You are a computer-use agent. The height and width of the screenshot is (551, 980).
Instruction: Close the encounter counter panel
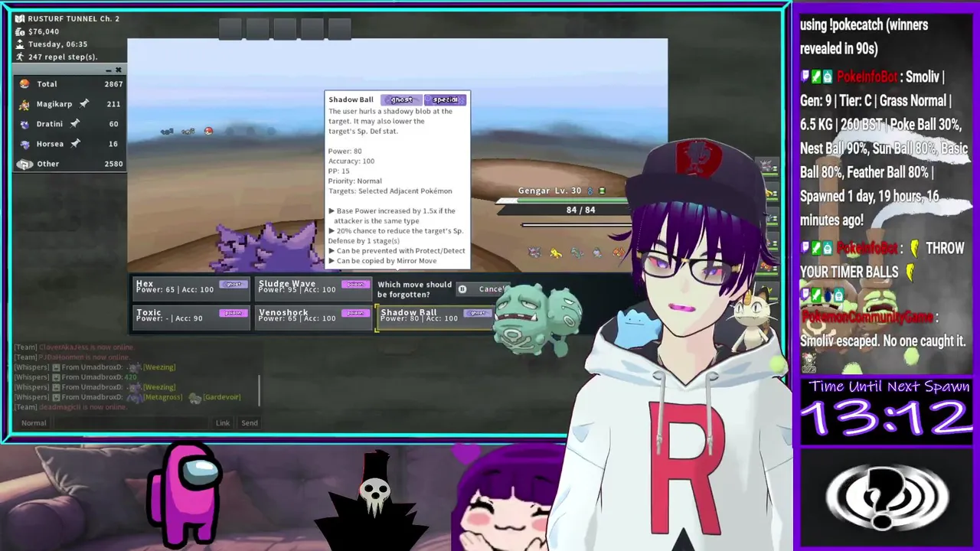pos(119,70)
